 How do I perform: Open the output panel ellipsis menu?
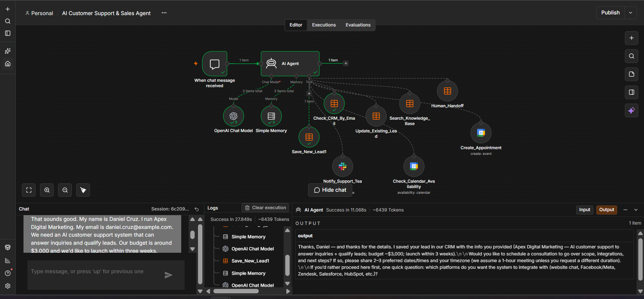[625, 210]
